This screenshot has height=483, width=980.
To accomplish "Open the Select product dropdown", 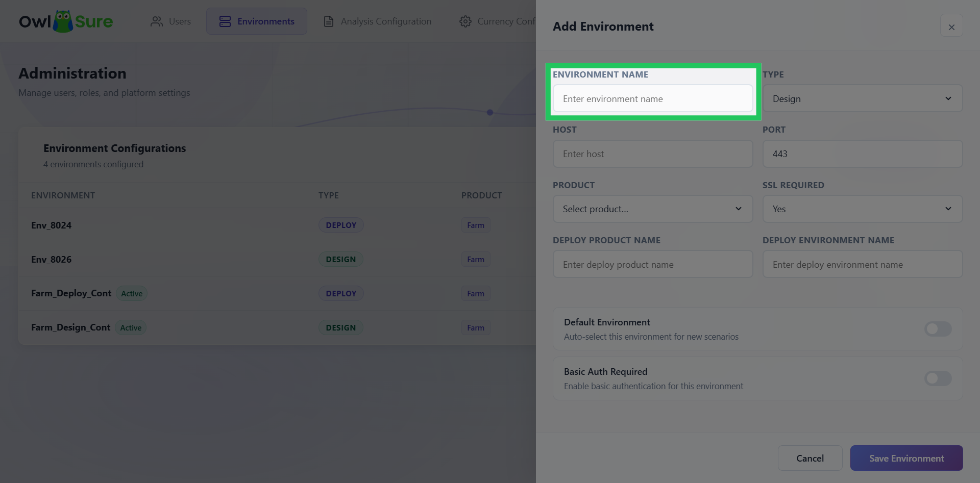I will pyautogui.click(x=653, y=209).
